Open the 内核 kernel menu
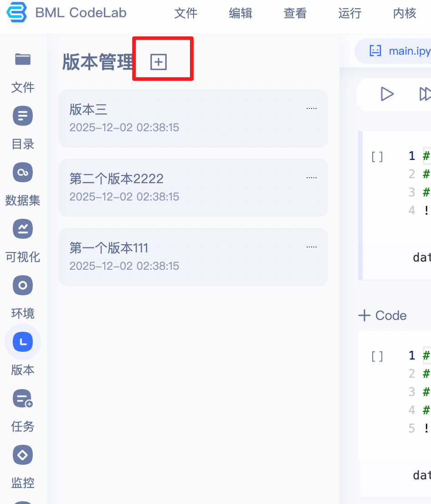Image resolution: width=431 pixels, height=504 pixels. click(404, 14)
